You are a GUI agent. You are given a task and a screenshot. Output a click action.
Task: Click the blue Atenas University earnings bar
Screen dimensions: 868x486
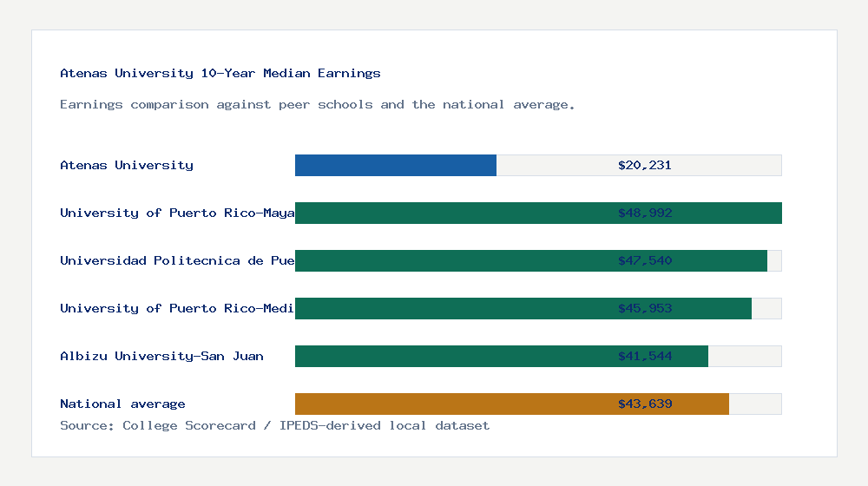click(x=396, y=166)
